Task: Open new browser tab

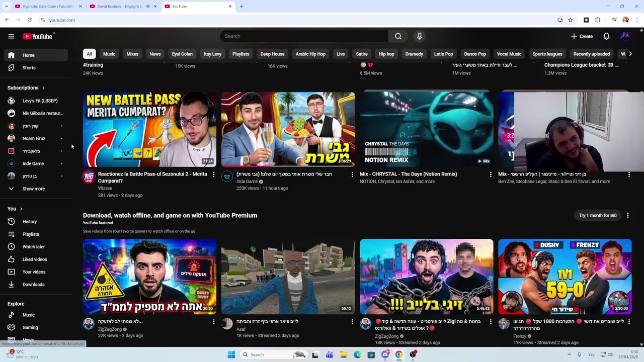Action: [242, 7]
